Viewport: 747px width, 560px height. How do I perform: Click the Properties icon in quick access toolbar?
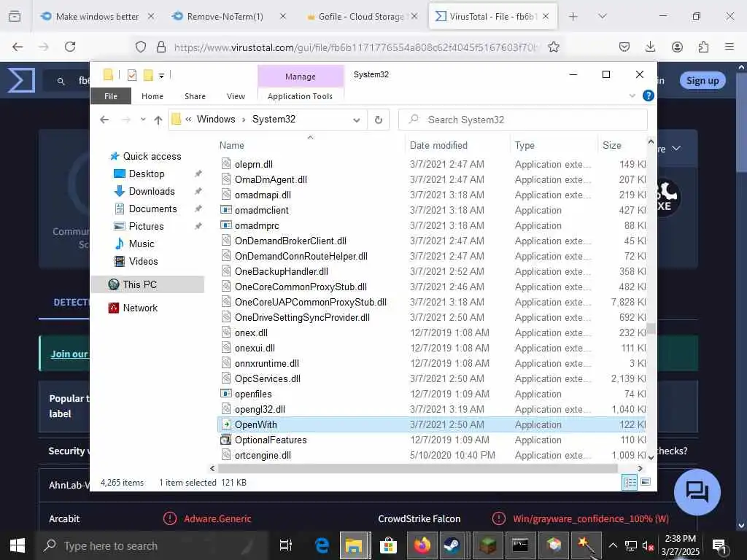pos(132,75)
